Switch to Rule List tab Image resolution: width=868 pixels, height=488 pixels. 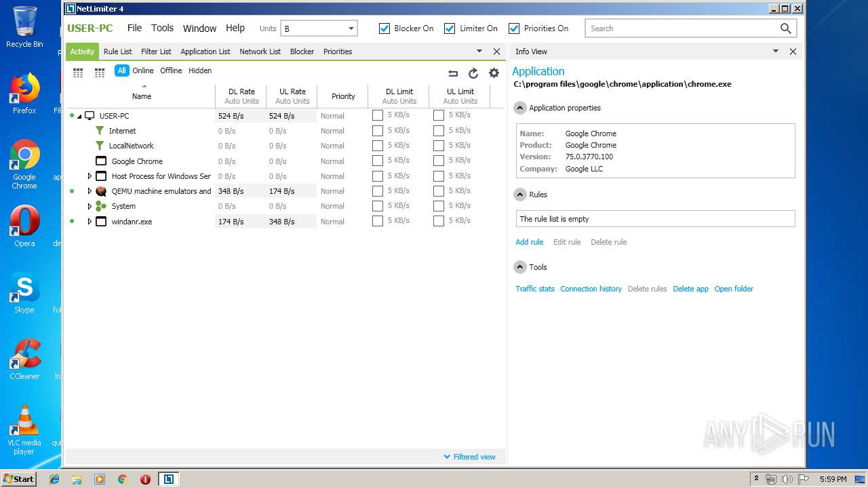point(118,52)
